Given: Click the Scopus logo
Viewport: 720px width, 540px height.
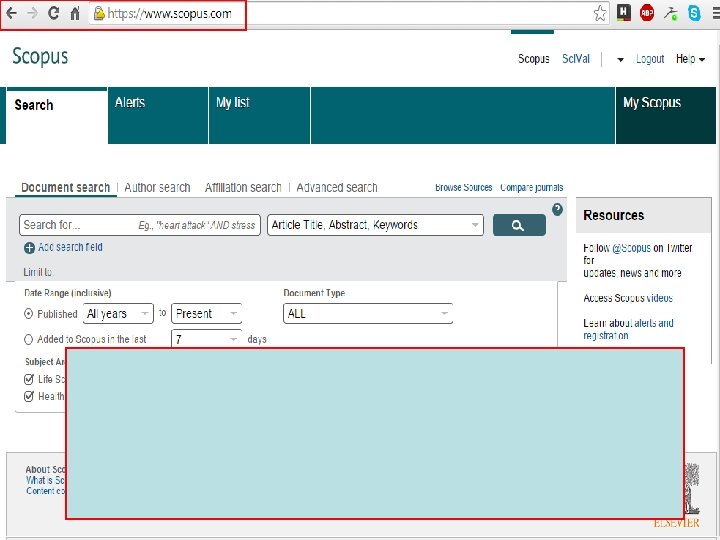Looking at the screenshot, I should coord(40,56).
